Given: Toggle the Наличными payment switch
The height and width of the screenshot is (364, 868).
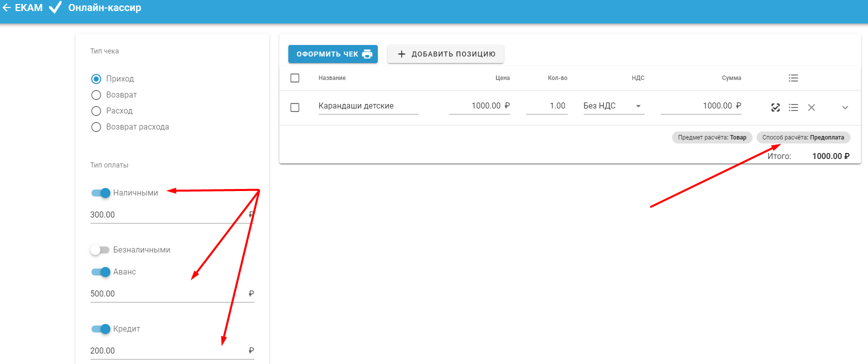Looking at the screenshot, I should click(100, 193).
